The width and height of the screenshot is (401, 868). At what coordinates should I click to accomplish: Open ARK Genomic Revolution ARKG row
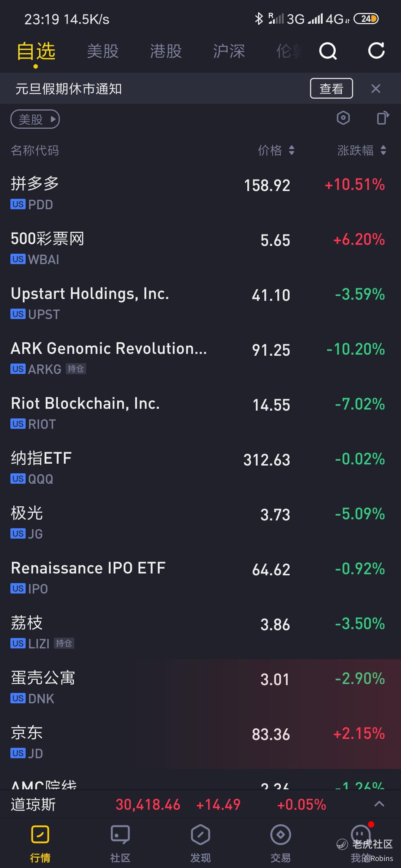click(200, 358)
